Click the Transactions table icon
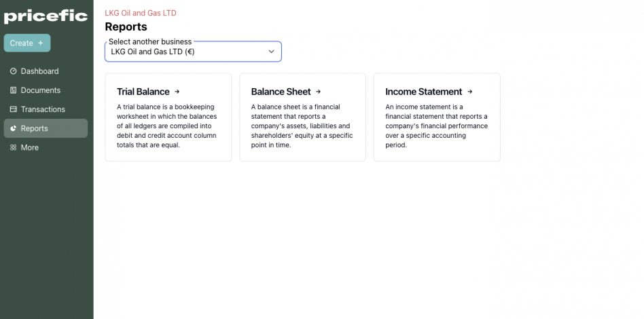 click(13, 109)
